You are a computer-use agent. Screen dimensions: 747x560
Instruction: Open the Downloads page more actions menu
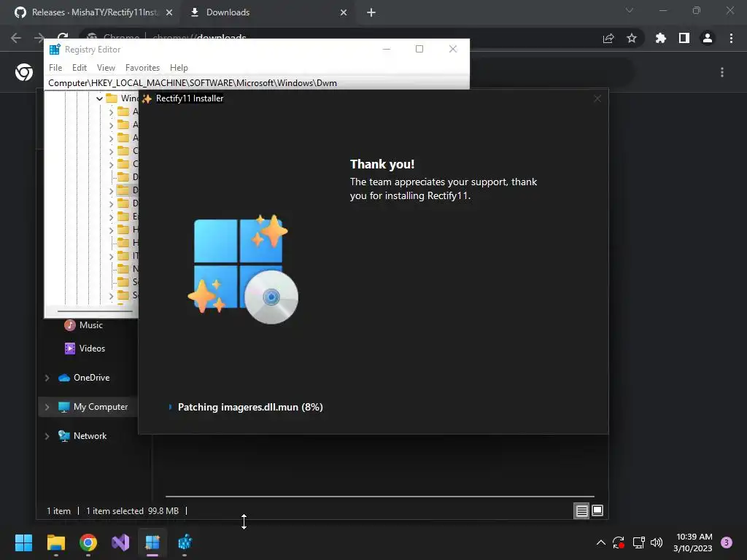722,72
